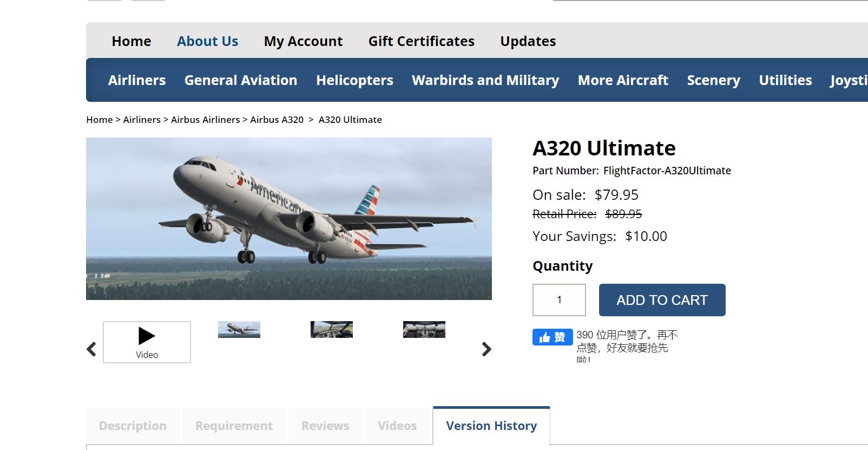868x450 pixels.
Task: Click the main American A320 product image
Action: click(x=289, y=219)
